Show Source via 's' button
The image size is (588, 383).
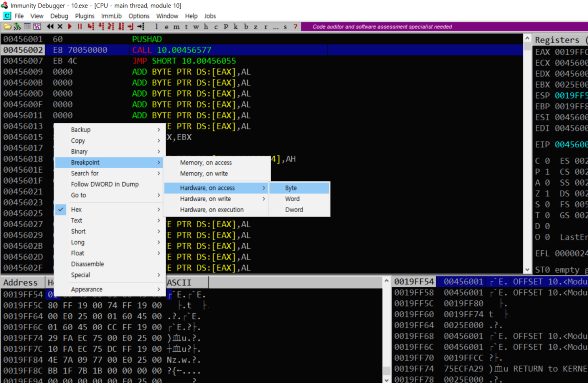pyautogui.click(x=285, y=27)
